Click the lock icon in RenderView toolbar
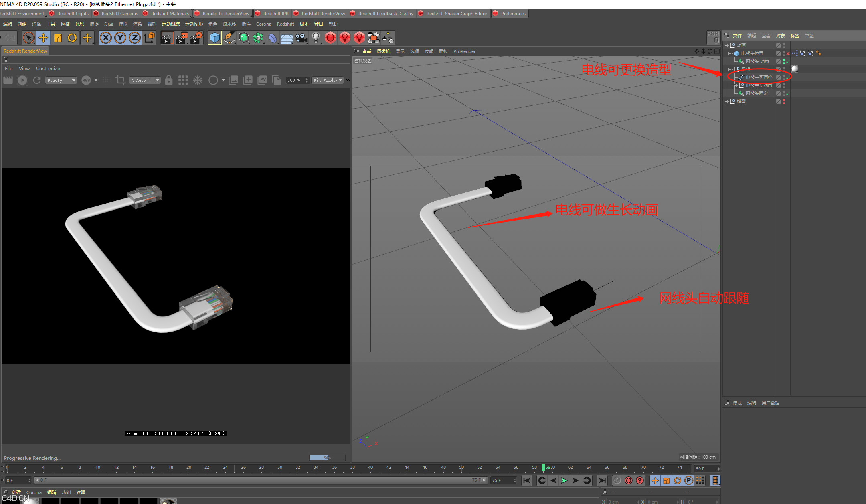This screenshot has height=504, width=866. (x=169, y=80)
